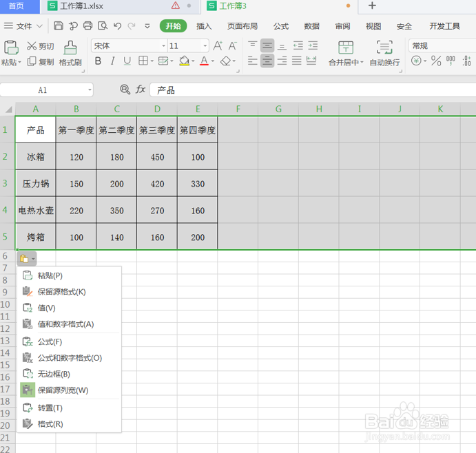This screenshot has width=476, height=453.
Task: Switch to the 插入 ribbon tab
Action: click(x=204, y=26)
